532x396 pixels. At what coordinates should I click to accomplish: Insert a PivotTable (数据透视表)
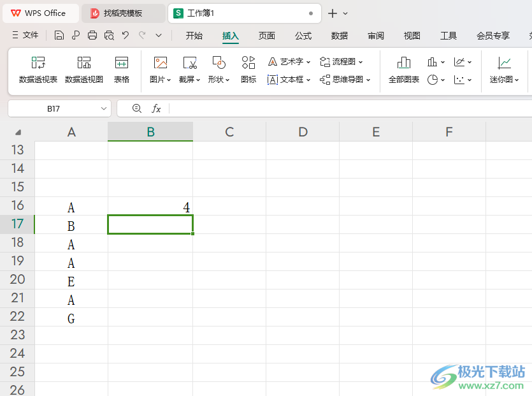click(x=38, y=70)
